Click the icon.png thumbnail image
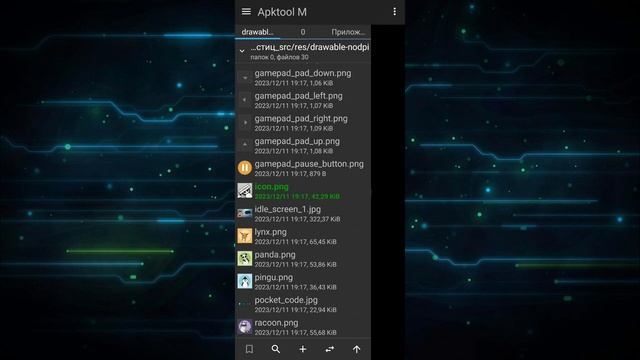Image resolution: width=640 pixels, height=360 pixels. coord(244,191)
